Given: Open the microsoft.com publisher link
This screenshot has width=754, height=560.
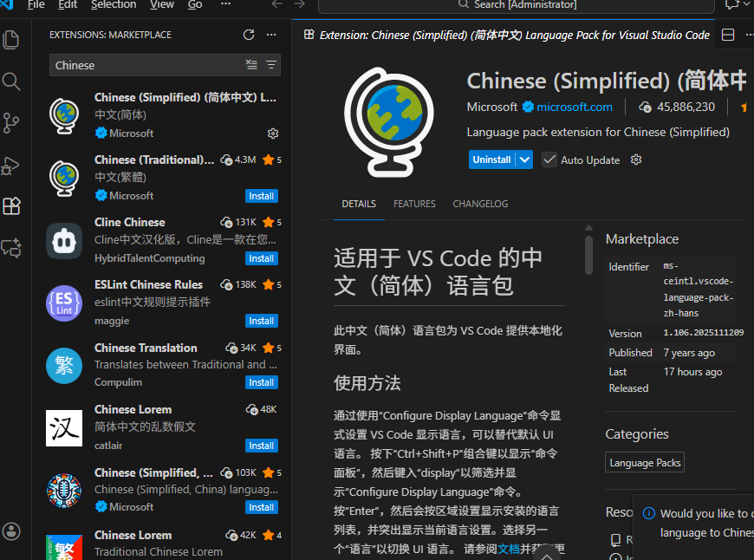Looking at the screenshot, I should 574,107.
